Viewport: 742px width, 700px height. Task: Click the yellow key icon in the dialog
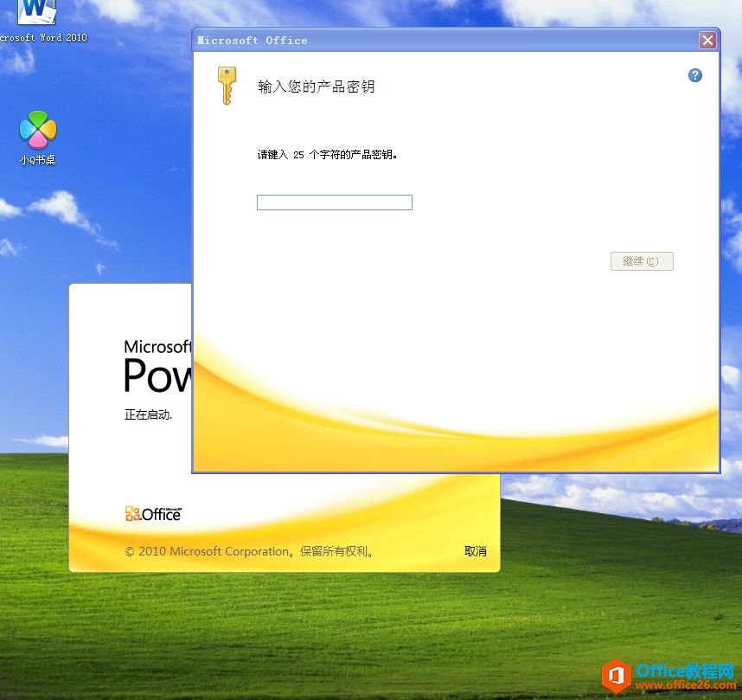point(227,86)
